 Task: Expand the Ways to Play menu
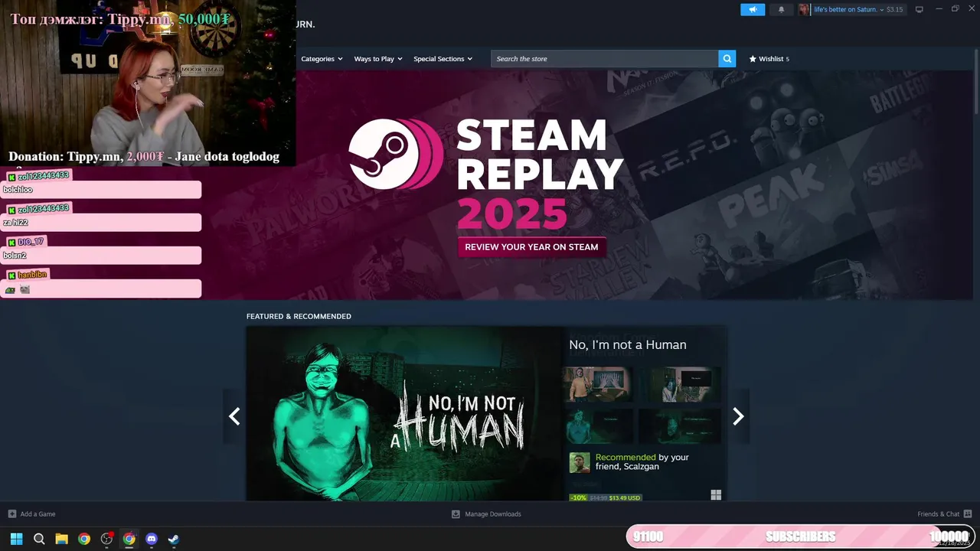[x=377, y=59]
